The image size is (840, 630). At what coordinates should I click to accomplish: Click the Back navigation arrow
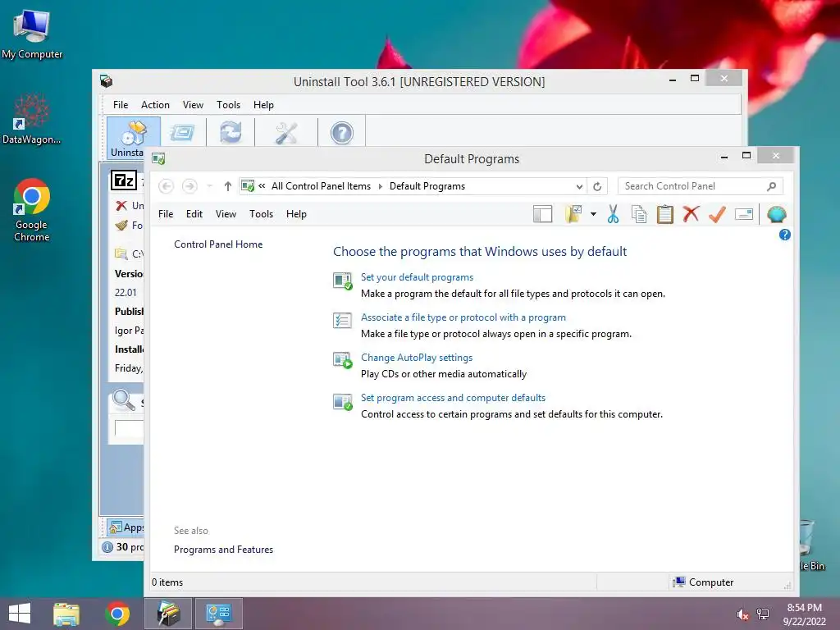click(166, 186)
